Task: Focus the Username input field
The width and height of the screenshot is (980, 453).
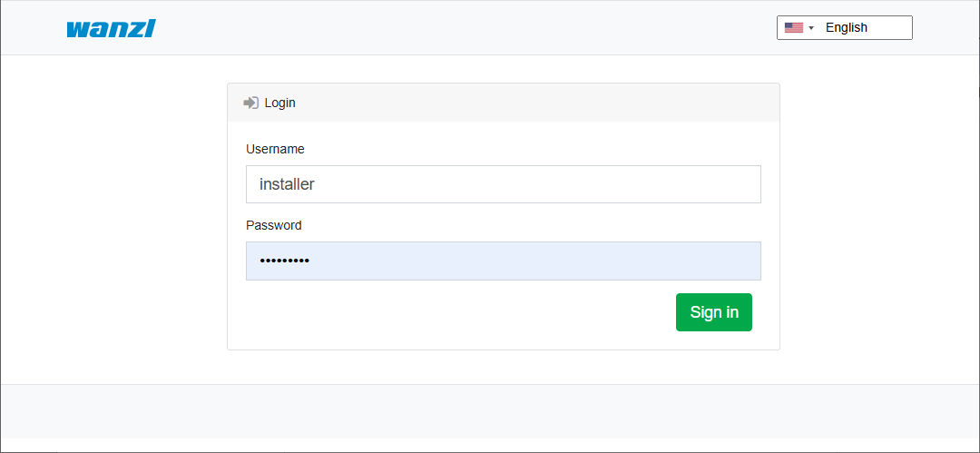Action: coord(544,184)
